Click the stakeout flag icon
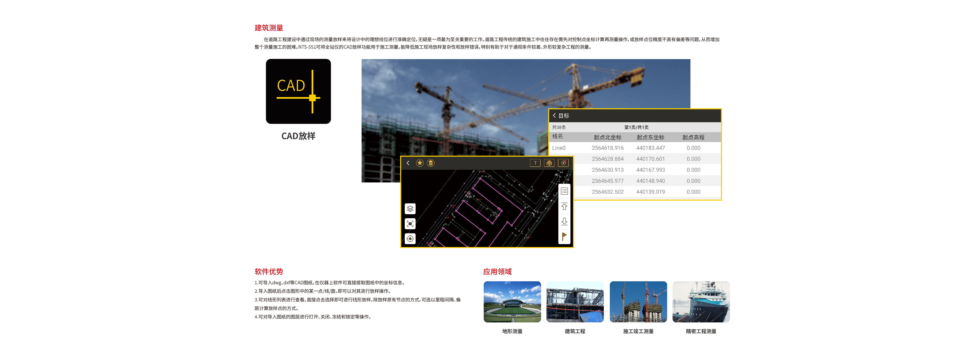The height and width of the screenshot is (357, 980). pos(564,236)
